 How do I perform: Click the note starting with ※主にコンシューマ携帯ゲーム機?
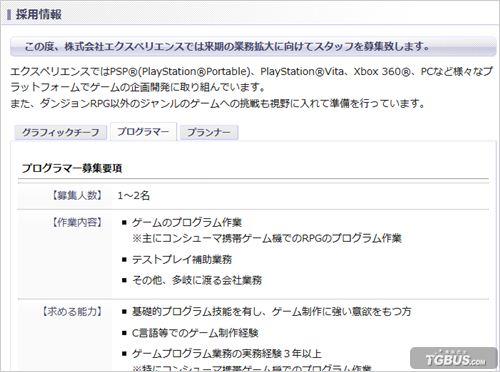[x=267, y=238]
